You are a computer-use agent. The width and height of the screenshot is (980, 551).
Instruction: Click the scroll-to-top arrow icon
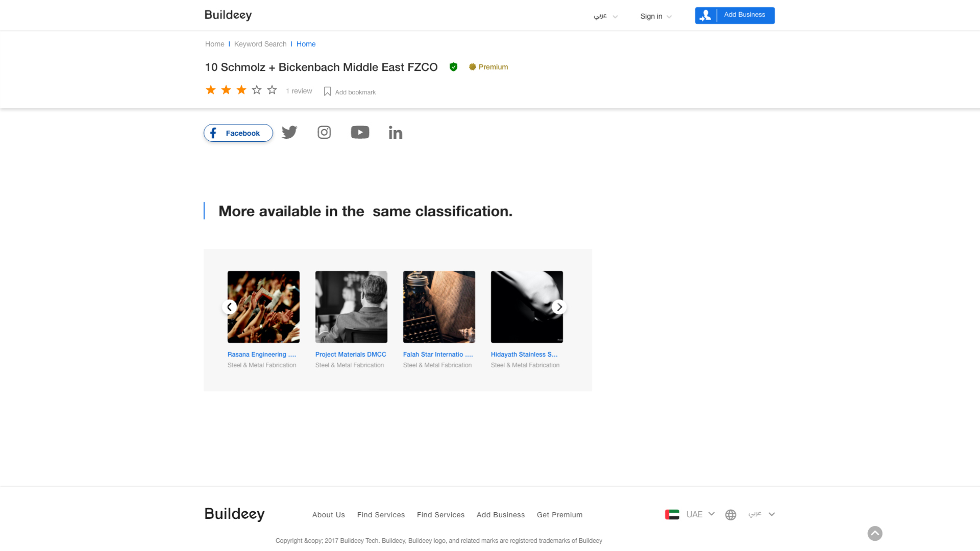875,534
